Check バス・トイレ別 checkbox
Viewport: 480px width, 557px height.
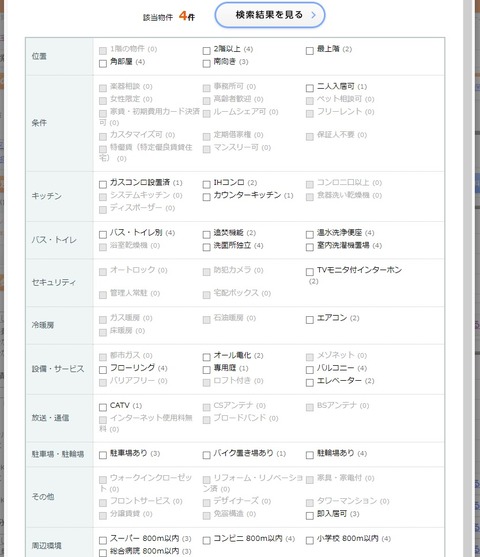click(x=103, y=234)
